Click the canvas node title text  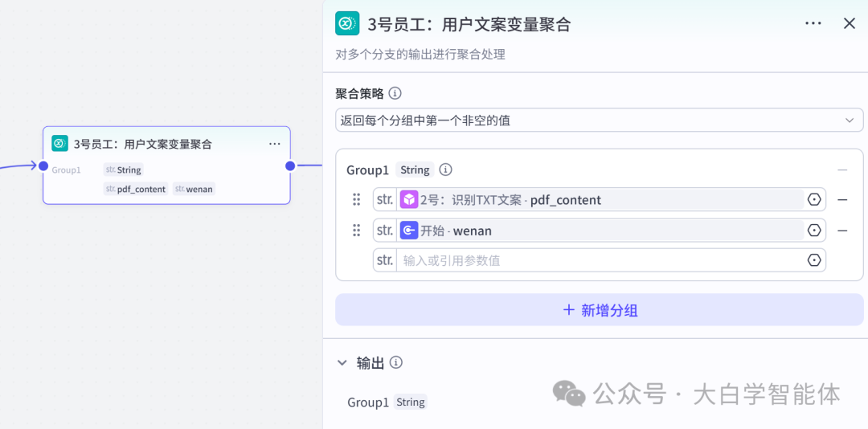click(x=143, y=145)
